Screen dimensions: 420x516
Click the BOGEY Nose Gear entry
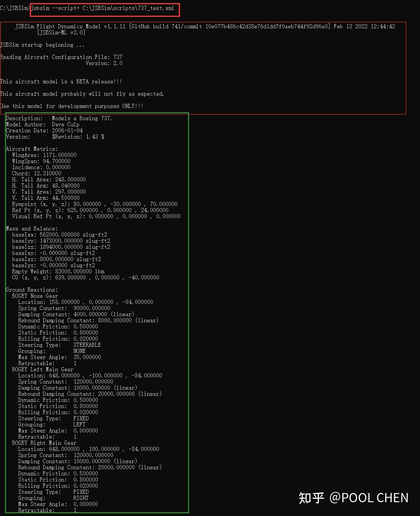click(35, 296)
